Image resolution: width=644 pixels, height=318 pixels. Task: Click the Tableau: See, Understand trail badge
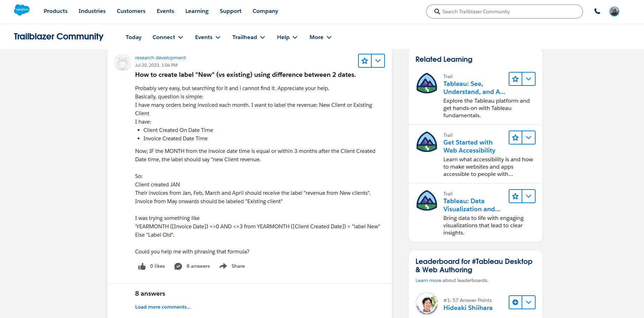coord(427,83)
